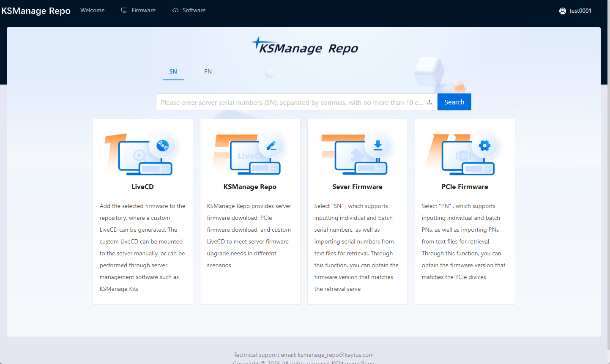Click the user avatar icon next to test0001
Screen dimensions: 610x364
pos(562,11)
